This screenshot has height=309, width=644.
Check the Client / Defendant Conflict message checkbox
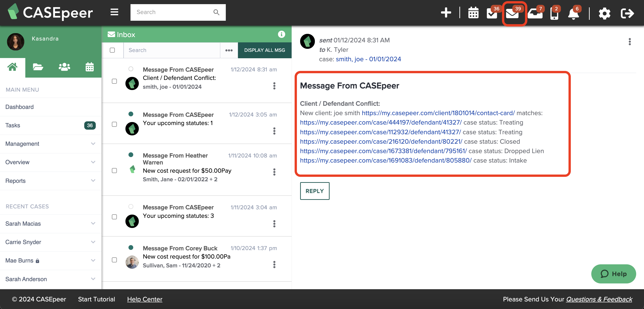click(x=114, y=81)
